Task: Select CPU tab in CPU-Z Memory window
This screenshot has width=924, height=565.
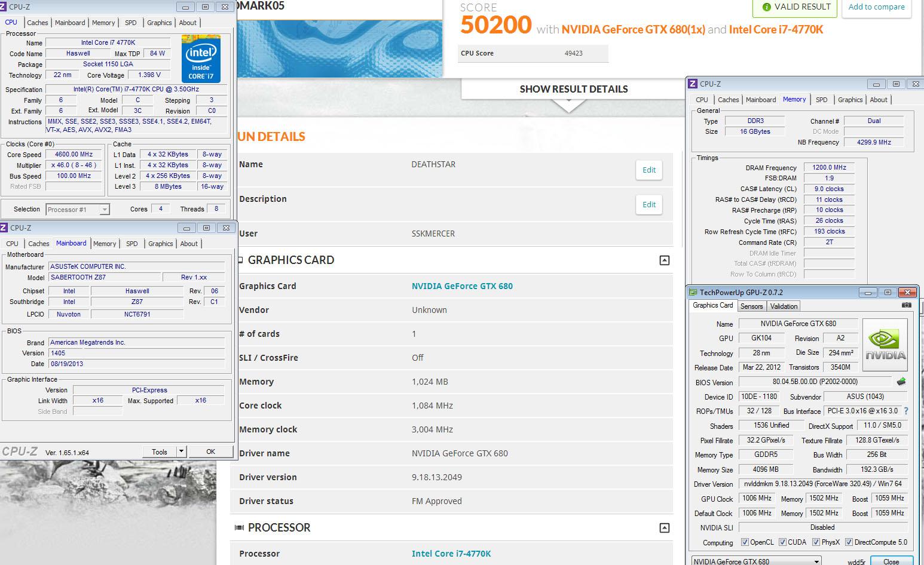Action: click(x=702, y=100)
